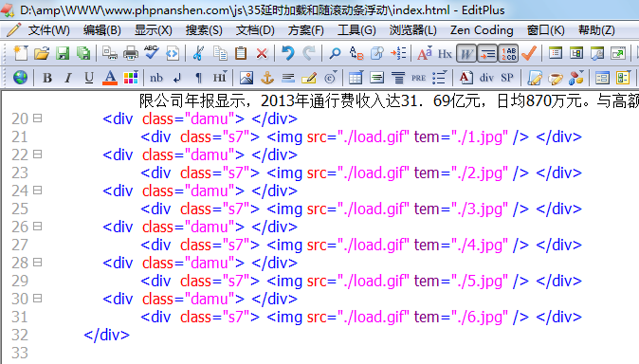Toggle the line numbers display button

(x=508, y=53)
